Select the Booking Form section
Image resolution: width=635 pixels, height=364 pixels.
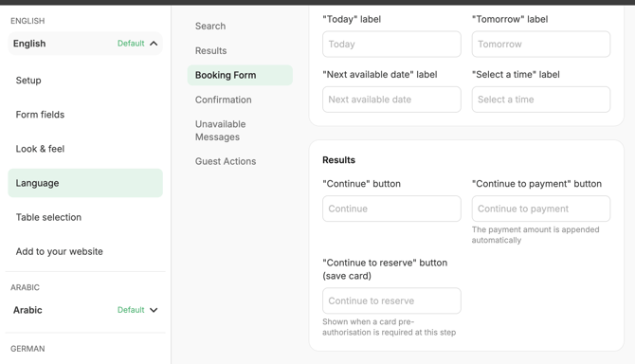[240, 75]
